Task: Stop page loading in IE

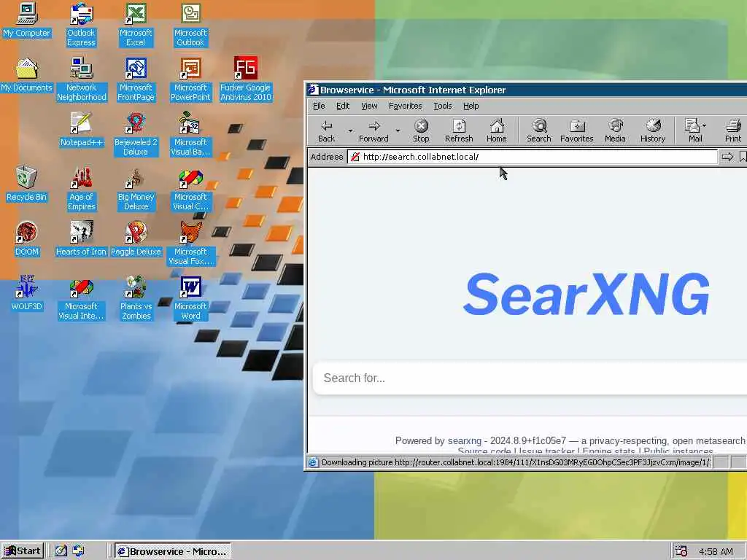Action: (421, 131)
